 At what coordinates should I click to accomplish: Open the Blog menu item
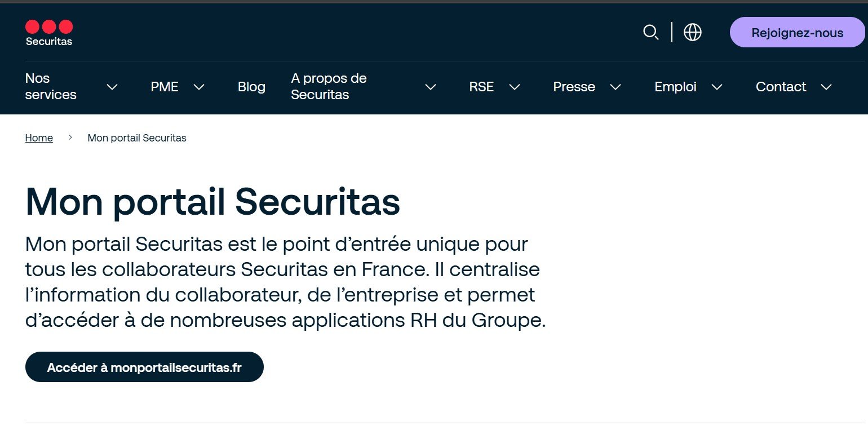pos(251,87)
